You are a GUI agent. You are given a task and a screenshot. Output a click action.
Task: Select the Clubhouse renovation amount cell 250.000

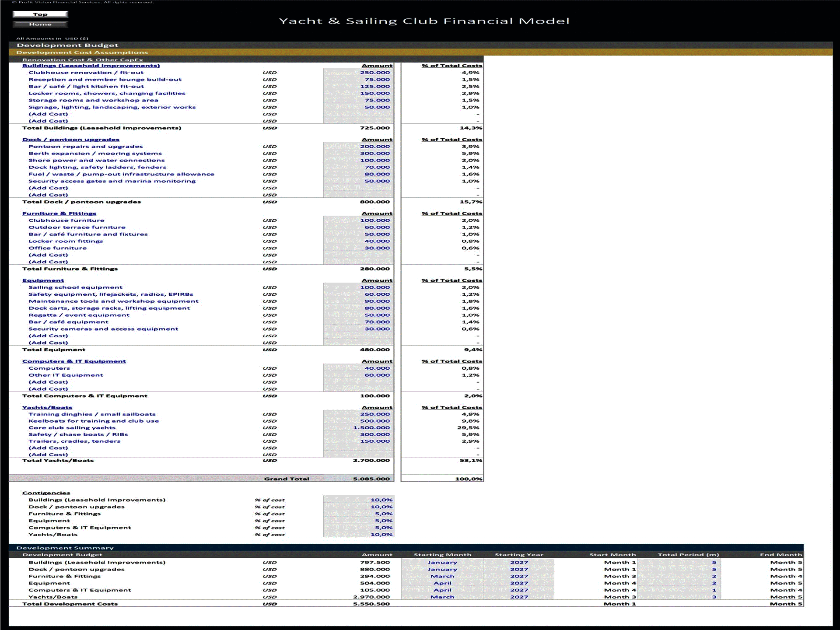point(358,73)
